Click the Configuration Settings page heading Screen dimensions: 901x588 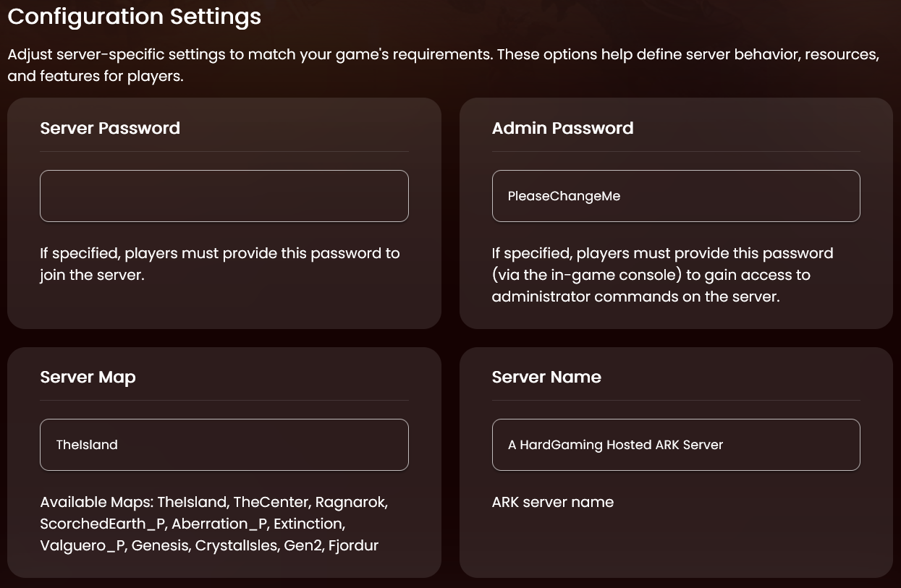(x=135, y=17)
